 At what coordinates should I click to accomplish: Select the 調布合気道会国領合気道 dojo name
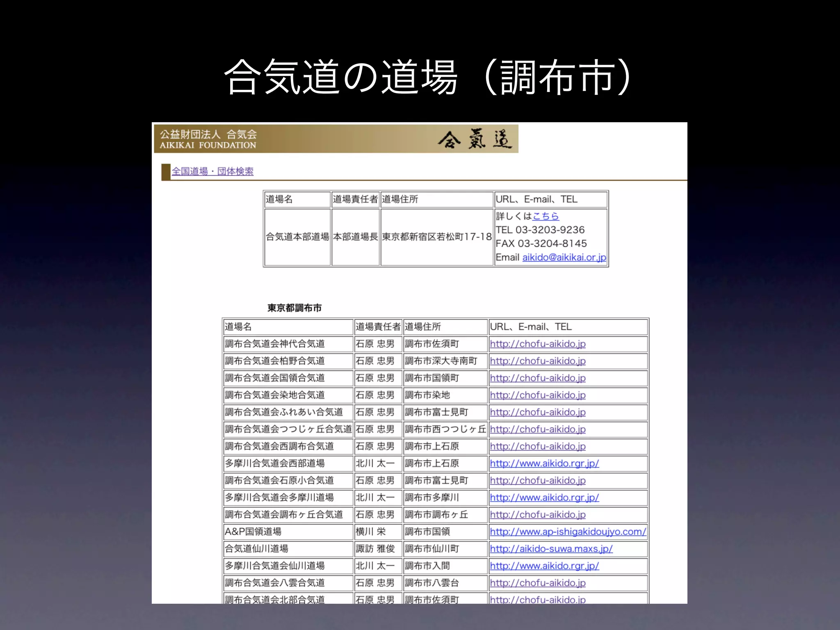click(x=275, y=378)
